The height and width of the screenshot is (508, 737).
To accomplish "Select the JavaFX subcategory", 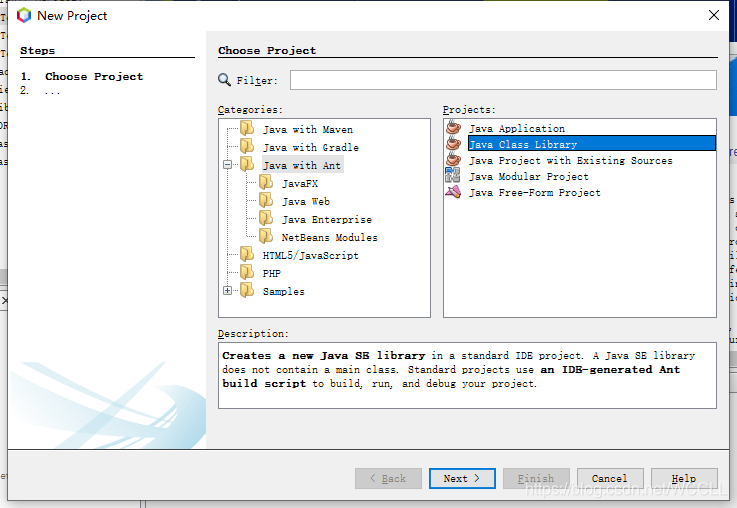I will pyautogui.click(x=300, y=183).
